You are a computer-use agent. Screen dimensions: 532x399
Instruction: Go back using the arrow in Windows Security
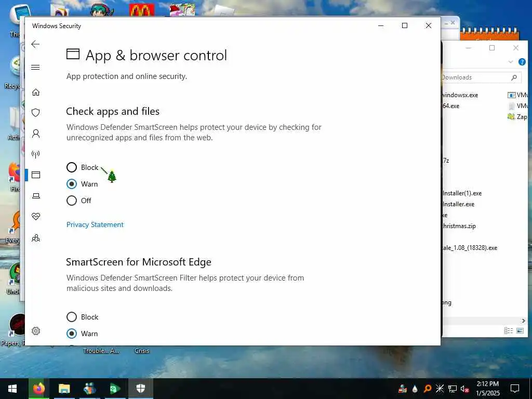35,44
